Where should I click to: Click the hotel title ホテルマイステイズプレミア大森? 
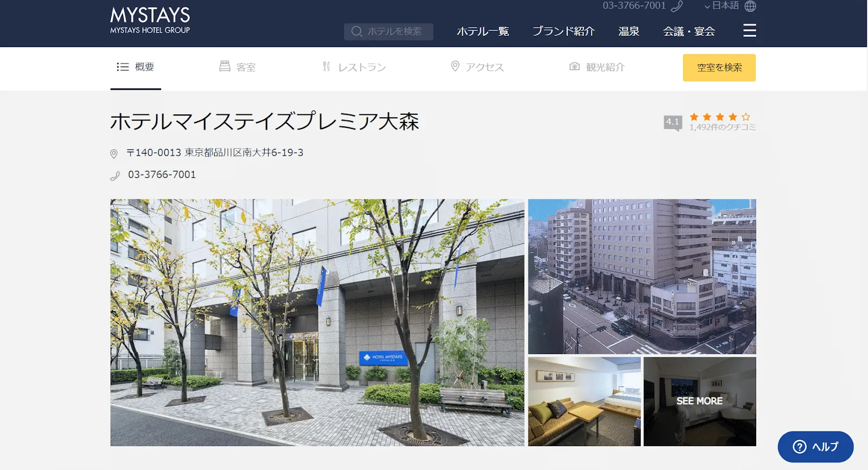click(265, 121)
